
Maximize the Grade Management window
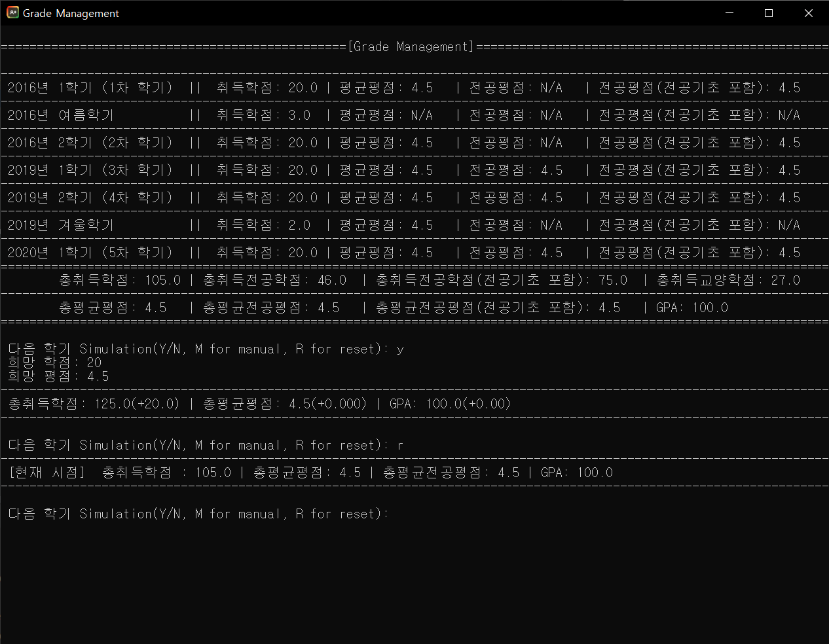[x=769, y=13]
